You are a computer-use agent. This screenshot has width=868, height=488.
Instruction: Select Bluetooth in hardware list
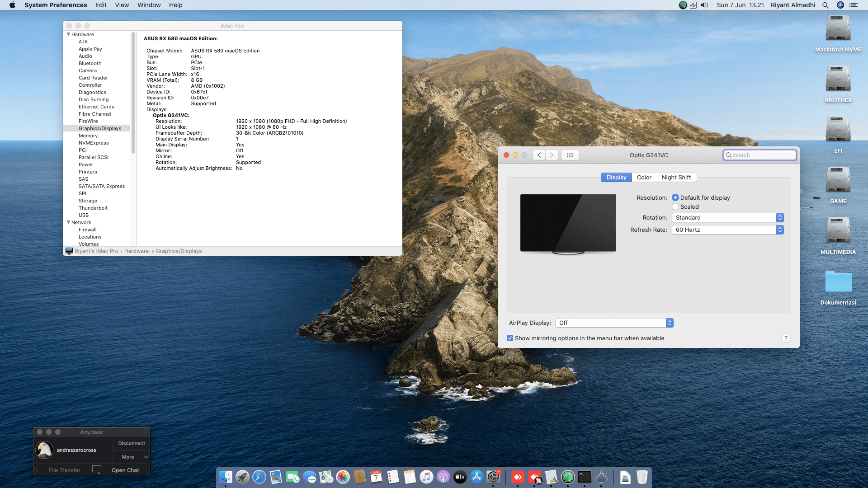(x=90, y=63)
